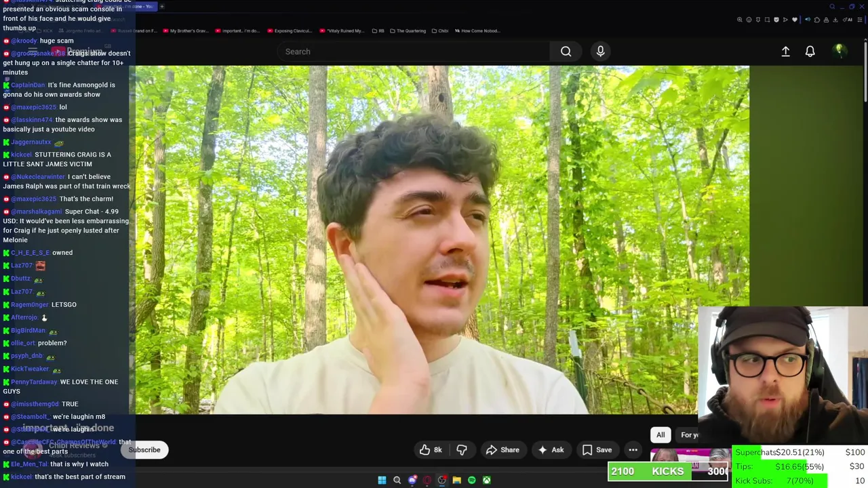Click the Tips goal progress bar
Screen dimensions: 868x488
(800, 466)
